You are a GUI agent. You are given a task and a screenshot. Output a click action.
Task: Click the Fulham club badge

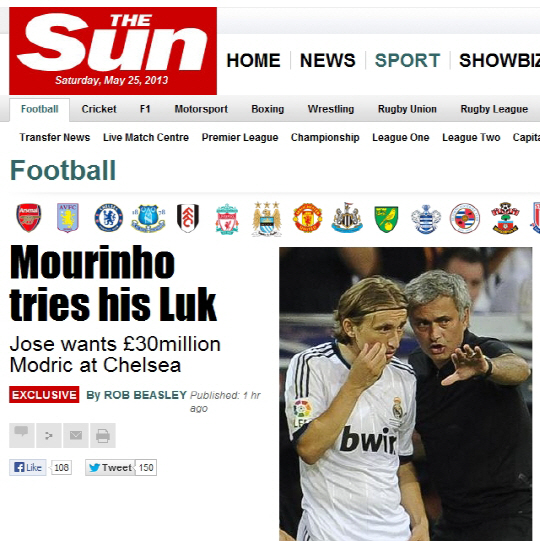pos(188,218)
